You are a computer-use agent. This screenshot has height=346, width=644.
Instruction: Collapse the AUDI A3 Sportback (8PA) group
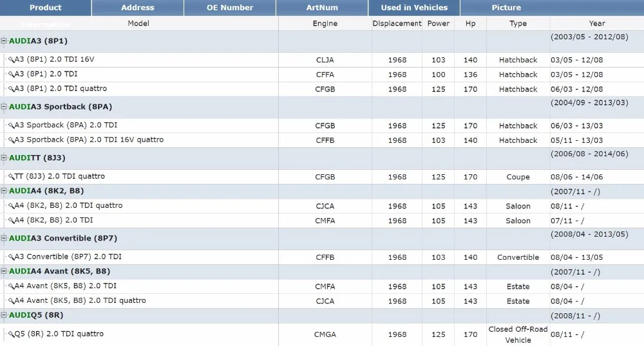pos(4,107)
